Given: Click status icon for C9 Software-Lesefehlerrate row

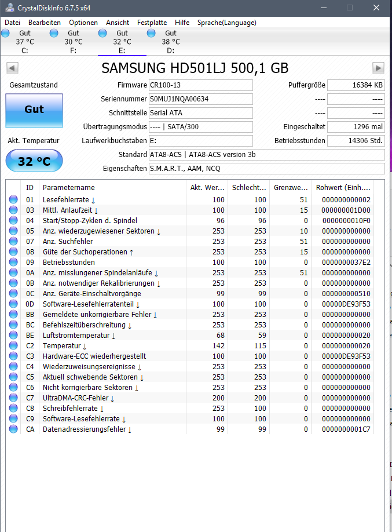Looking at the screenshot, I should (13, 418).
